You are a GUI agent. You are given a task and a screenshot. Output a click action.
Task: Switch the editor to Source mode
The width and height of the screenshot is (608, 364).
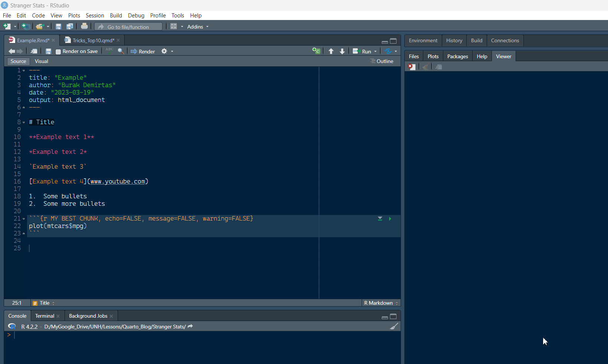[x=18, y=61]
